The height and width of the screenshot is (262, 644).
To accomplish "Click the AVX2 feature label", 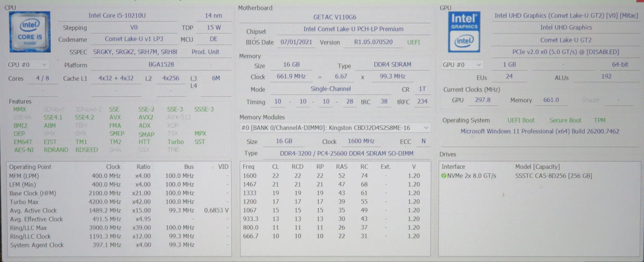I will coord(146,117).
